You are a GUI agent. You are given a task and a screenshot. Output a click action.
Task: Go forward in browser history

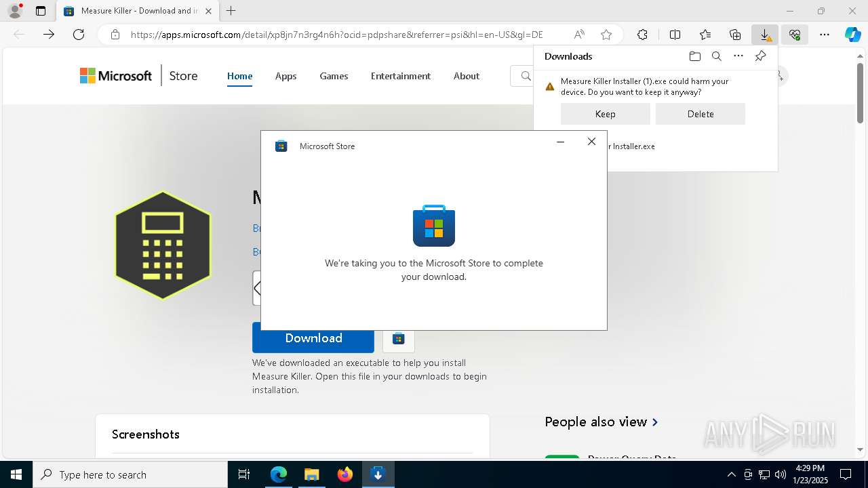(49, 35)
